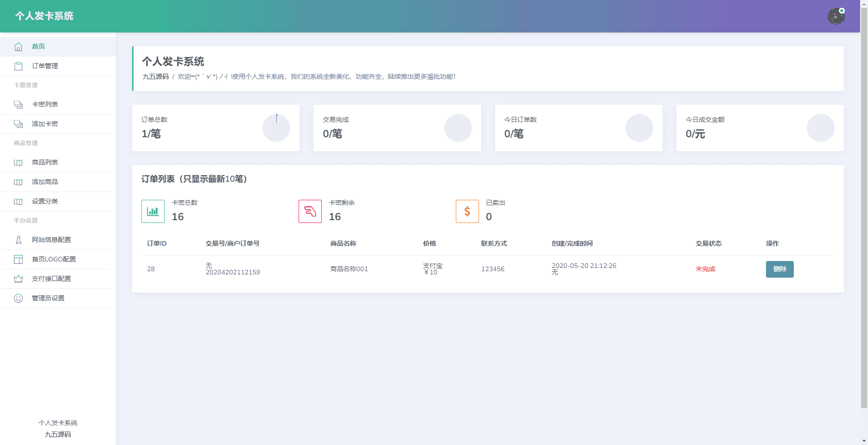Click the clipboard icon for 订单管理
Image resolution: width=868 pixels, height=445 pixels.
pos(18,66)
